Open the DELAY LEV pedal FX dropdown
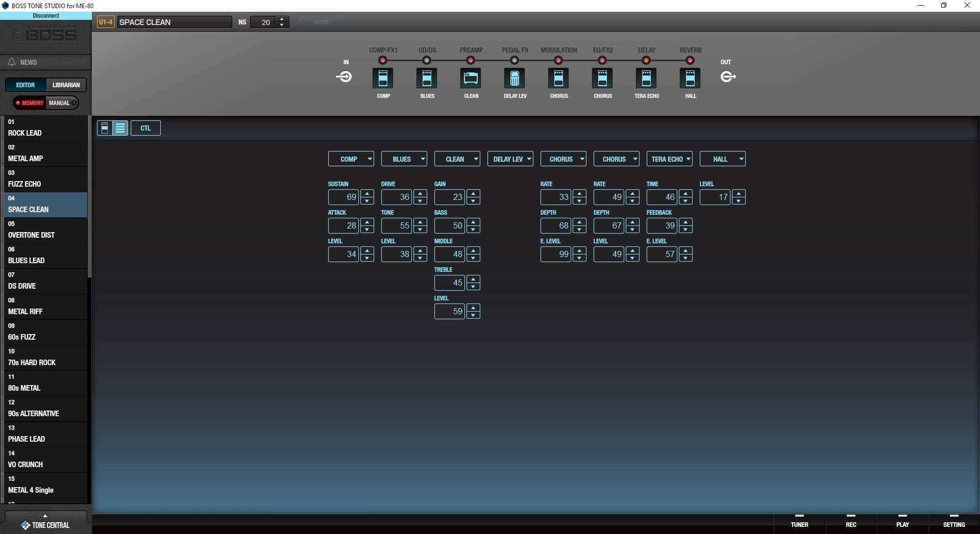This screenshot has width=980, height=534. click(x=510, y=159)
